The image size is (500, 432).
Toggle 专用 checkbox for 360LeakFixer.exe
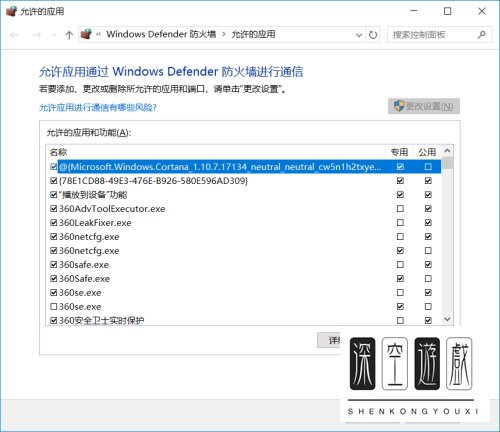tap(400, 223)
